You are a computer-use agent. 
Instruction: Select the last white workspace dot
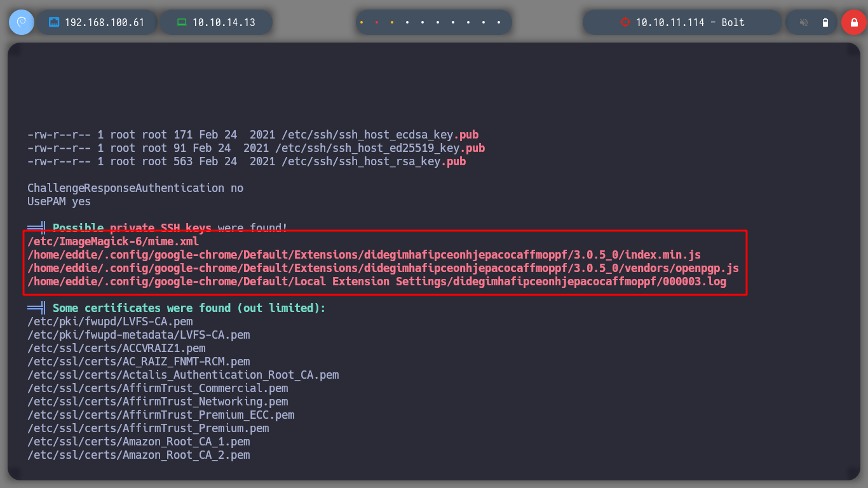pyautogui.click(x=499, y=22)
